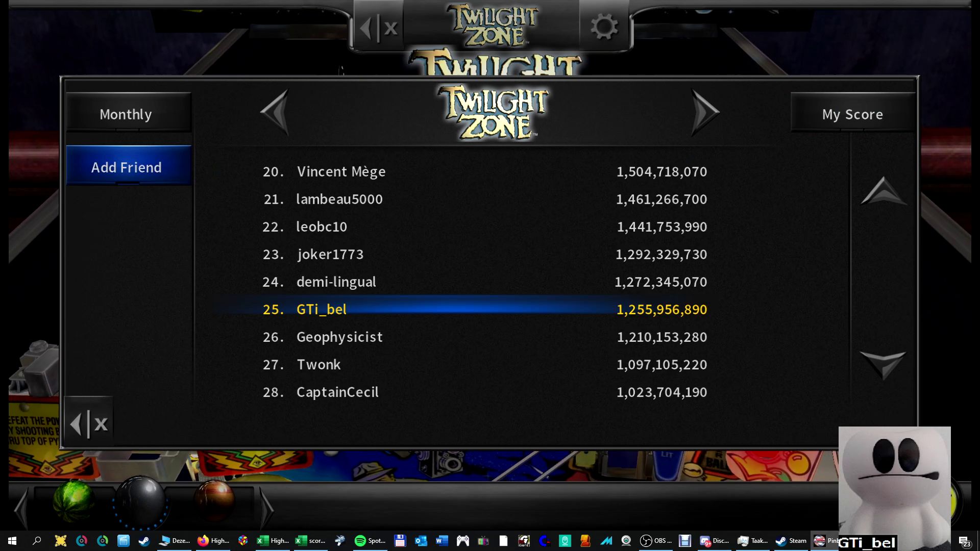Move the leaderboard list up with the arrow

[884, 191]
